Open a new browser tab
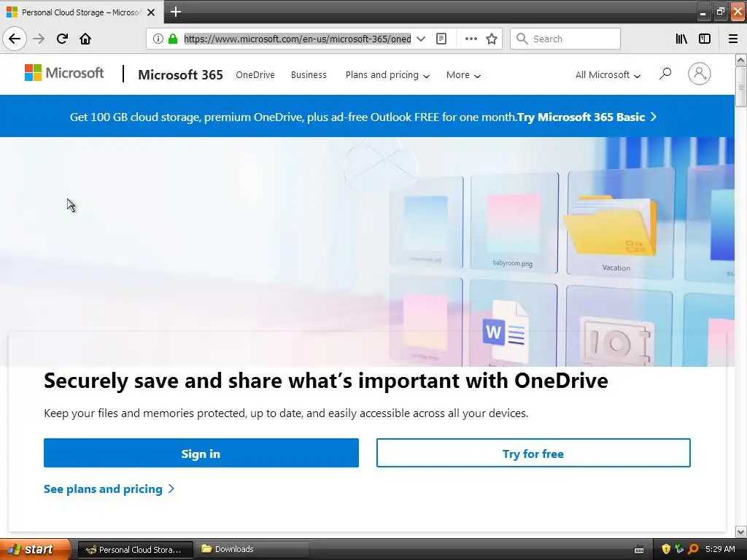The height and width of the screenshot is (560, 747). [175, 12]
